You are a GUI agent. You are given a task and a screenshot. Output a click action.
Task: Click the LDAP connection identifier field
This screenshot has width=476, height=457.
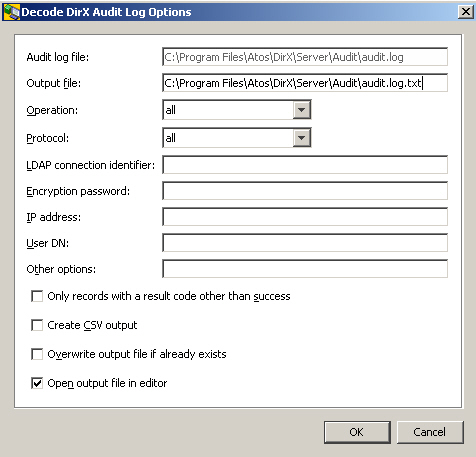(305, 165)
